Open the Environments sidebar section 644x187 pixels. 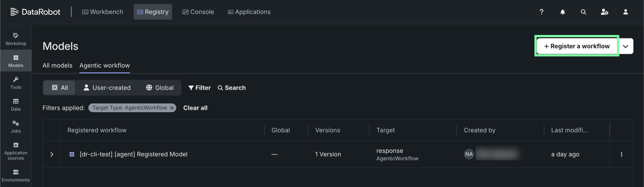(x=16, y=175)
